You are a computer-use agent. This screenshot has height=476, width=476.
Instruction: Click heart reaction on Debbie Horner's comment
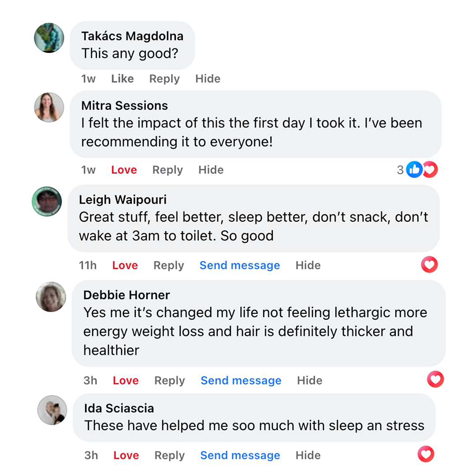coord(435,379)
